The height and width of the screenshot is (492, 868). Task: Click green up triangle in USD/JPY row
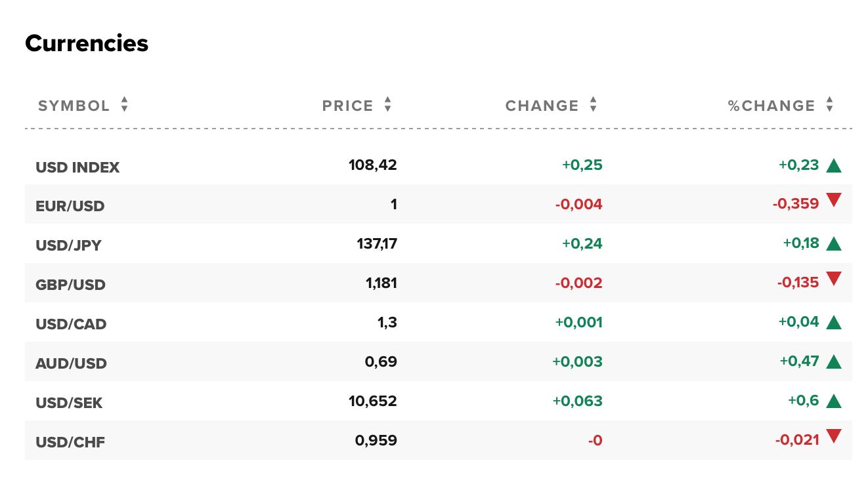pyautogui.click(x=834, y=244)
